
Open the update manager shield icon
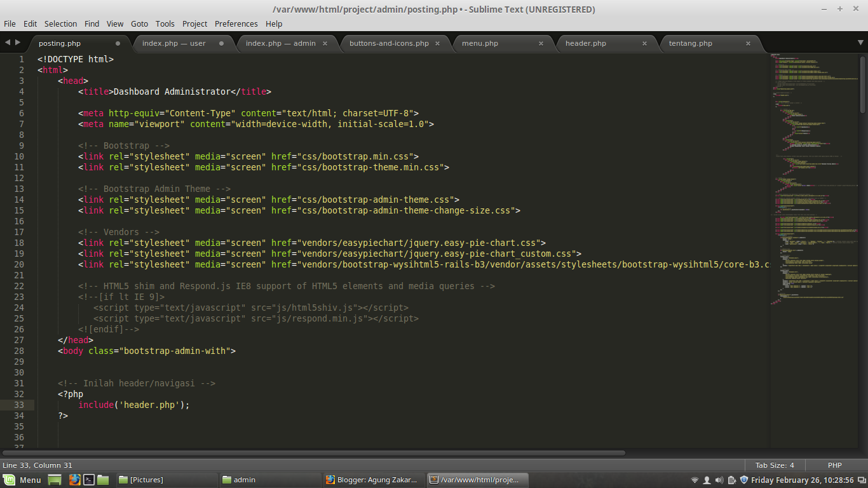point(744,480)
